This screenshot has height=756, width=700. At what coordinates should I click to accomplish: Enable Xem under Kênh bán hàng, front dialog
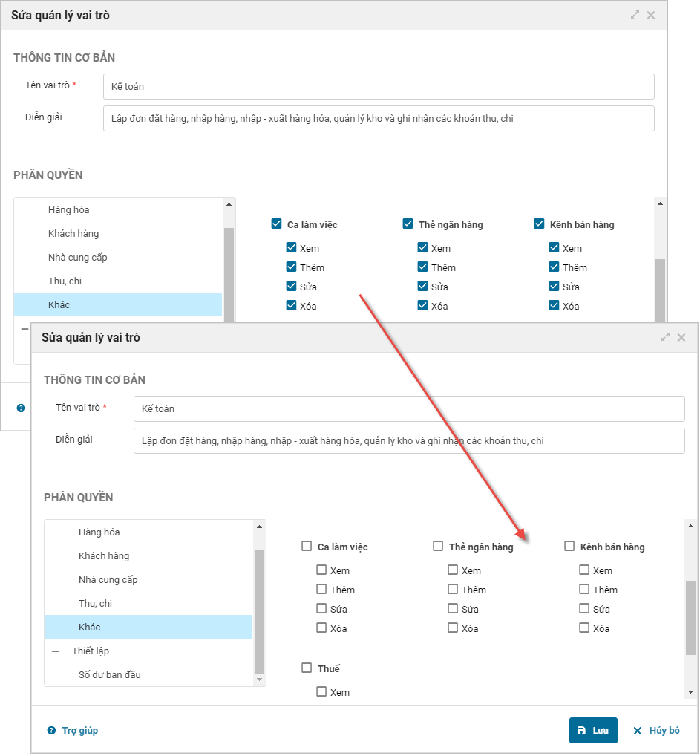[x=584, y=570]
